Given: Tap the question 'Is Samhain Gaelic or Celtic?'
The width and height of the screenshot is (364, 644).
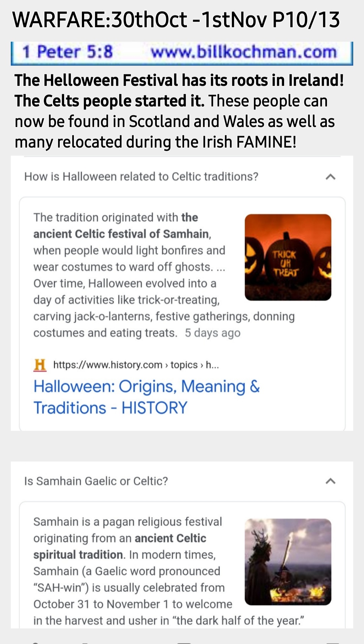Looking at the screenshot, I should (x=96, y=481).
